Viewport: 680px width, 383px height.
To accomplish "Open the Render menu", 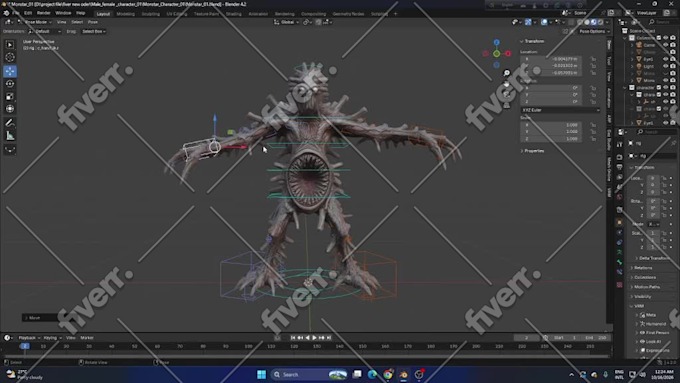I will pyautogui.click(x=44, y=13).
